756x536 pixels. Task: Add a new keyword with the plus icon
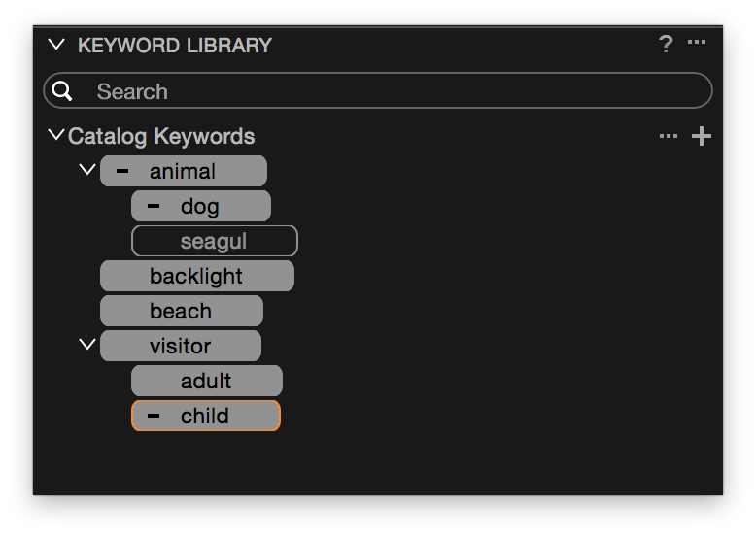701,136
